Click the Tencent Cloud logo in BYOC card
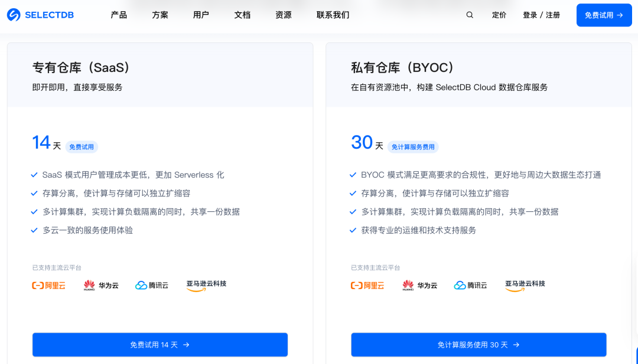This screenshot has height=364, width=638. 470,285
